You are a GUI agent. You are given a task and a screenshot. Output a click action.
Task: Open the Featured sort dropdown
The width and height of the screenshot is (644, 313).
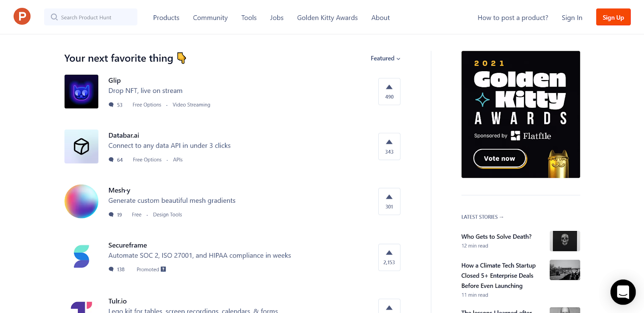[x=386, y=58]
